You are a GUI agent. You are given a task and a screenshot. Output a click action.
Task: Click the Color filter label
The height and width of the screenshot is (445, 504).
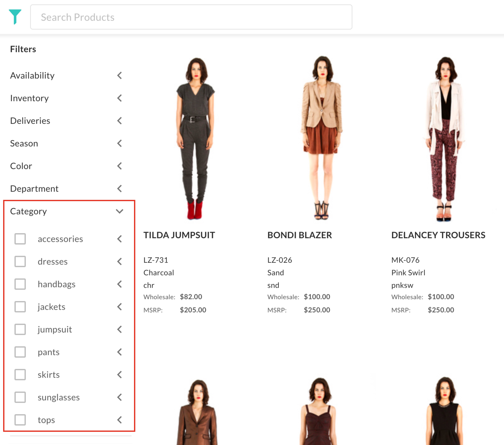pos(21,166)
